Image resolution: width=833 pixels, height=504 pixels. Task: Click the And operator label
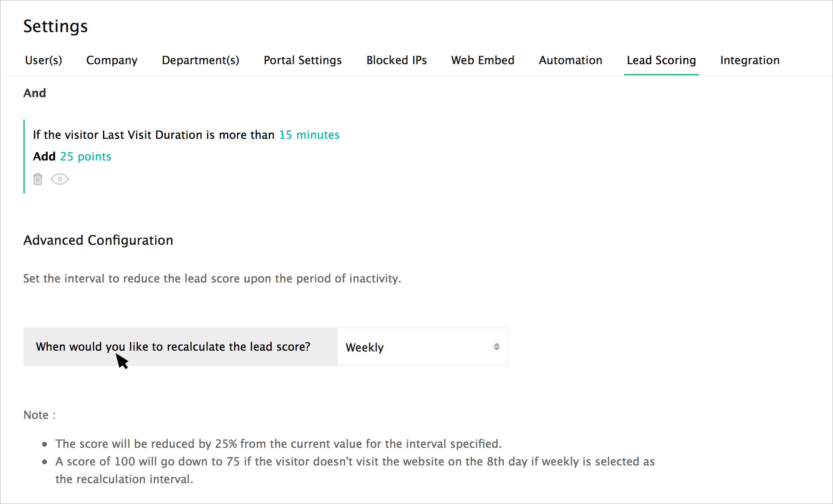click(35, 93)
